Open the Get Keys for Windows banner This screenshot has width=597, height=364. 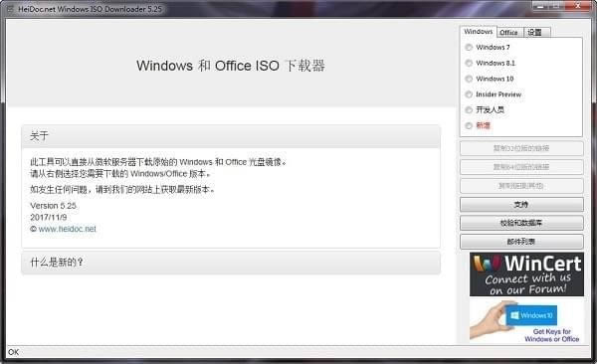tap(526, 321)
